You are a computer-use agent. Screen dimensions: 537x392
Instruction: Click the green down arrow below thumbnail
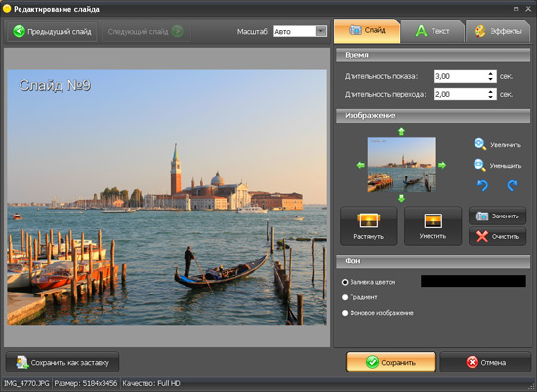point(401,198)
